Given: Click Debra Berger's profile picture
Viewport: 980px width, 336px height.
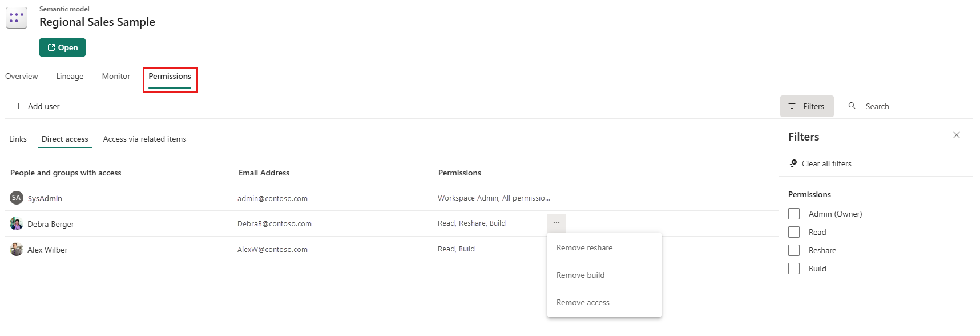Looking at the screenshot, I should tap(17, 224).
